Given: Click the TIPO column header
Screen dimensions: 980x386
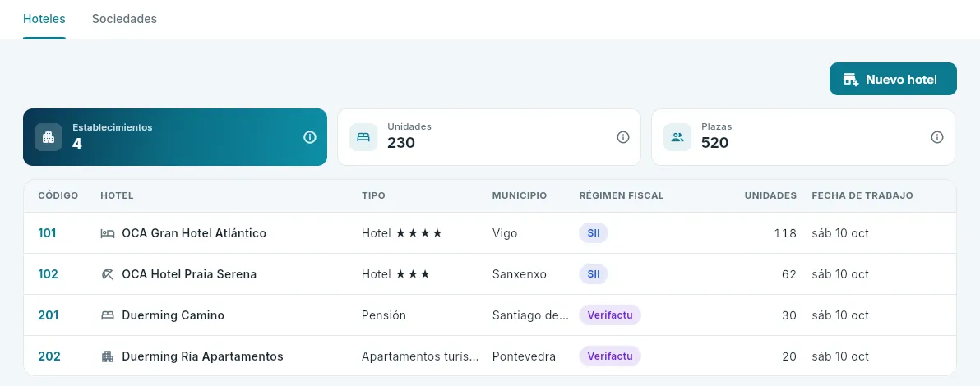Looking at the screenshot, I should [x=374, y=195].
